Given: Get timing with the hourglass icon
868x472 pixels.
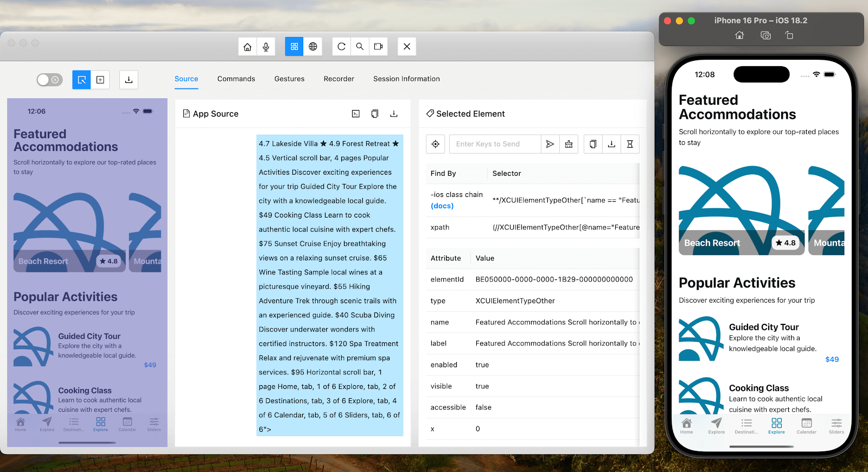Looking at the screenshot, I should 630,144.
